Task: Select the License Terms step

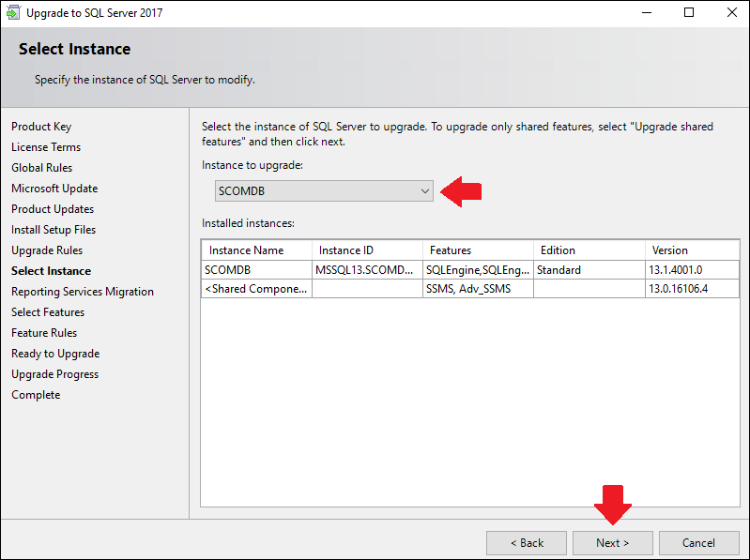Action: pos(46,147)
